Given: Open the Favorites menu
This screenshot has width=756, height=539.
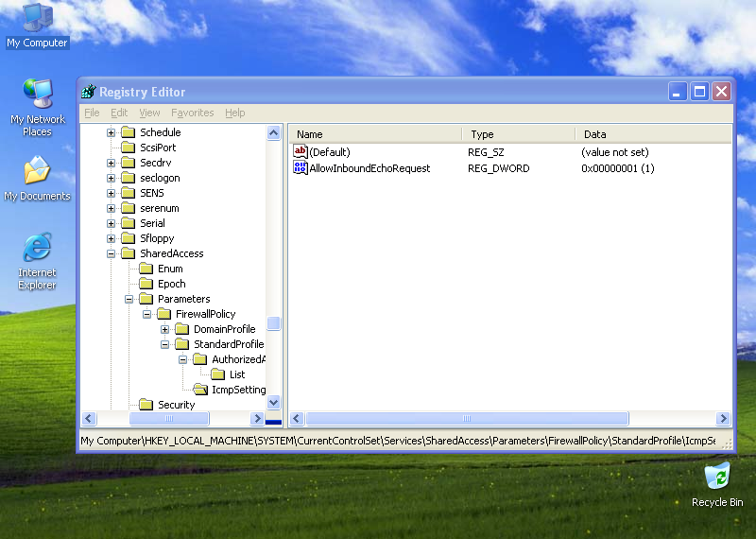Looking at the screenshot, I should pyautogui.click(x=193, y=113).
